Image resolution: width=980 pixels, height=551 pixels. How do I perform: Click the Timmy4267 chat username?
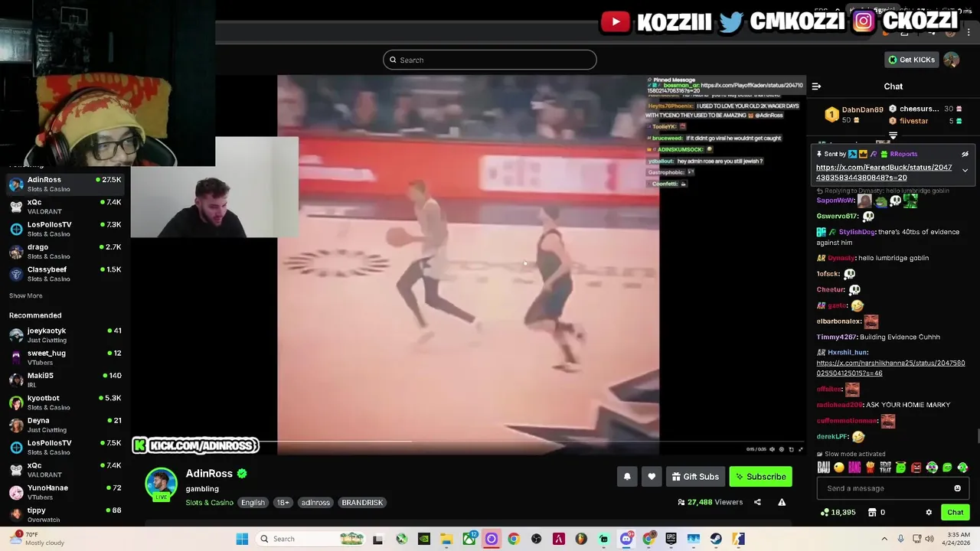click(x=836, y=337)
